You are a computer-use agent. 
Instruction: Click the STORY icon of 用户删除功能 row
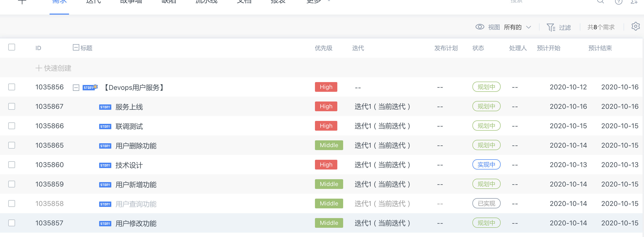[x=105, y=146]
